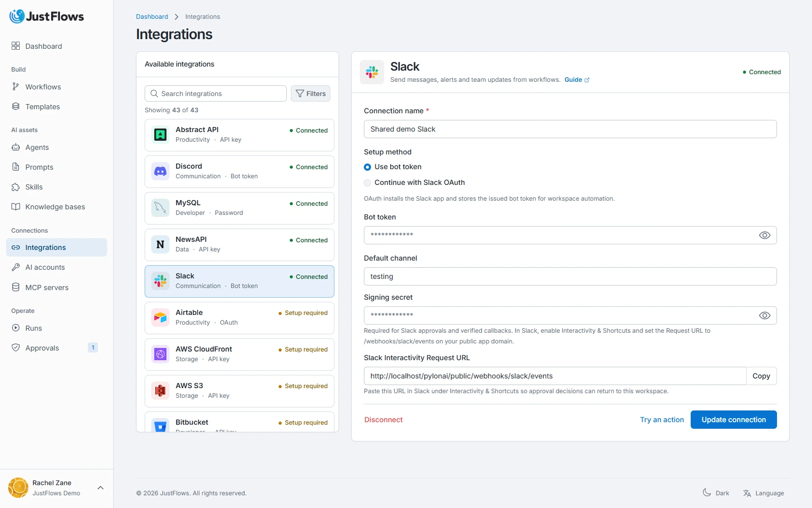Click the Default channel field
Image resolution: width=812 pixels, height=508 pixels.
coord(570,276)
